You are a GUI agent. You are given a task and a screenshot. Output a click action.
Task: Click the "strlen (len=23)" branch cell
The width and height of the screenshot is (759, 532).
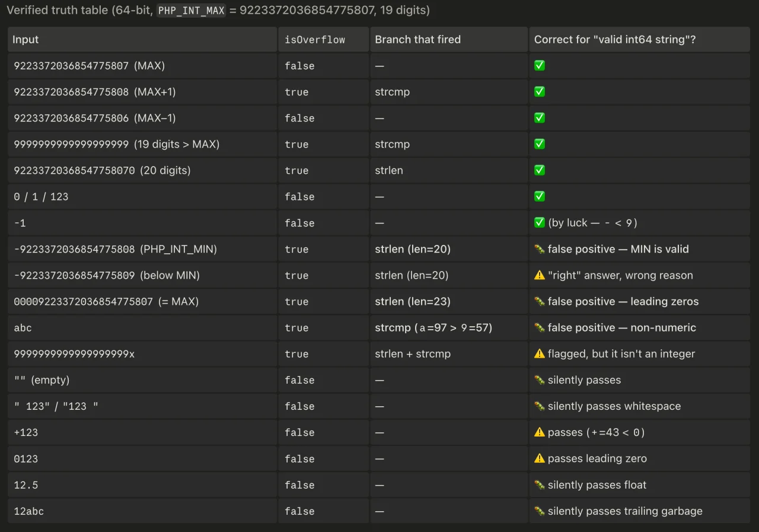pyautogui.click(x=449, y=301)
